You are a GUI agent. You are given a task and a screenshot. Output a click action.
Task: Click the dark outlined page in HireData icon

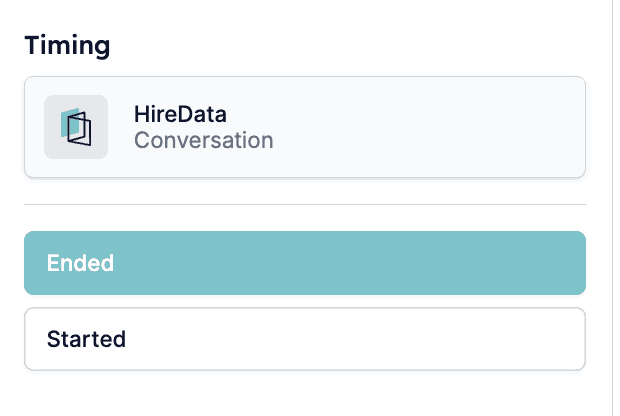tap(80, 129)
